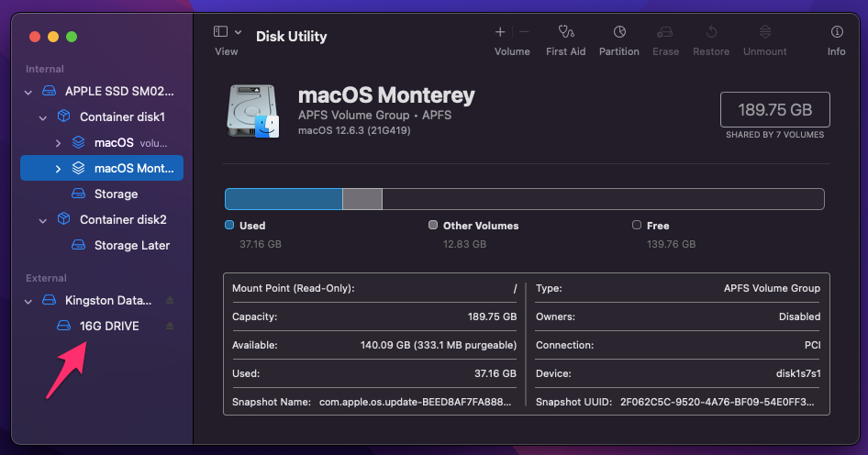Click the Snapshot UUID value
Screen dimensions: 868x455
pyautogui.click(x=718, y=403)
